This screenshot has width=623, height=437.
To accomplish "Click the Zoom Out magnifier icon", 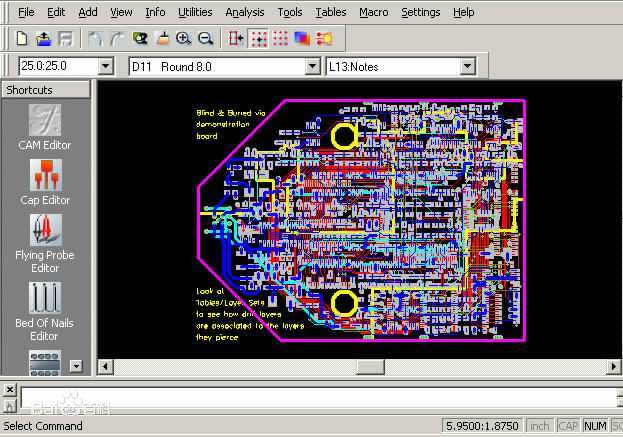I will tap(206, 39).
